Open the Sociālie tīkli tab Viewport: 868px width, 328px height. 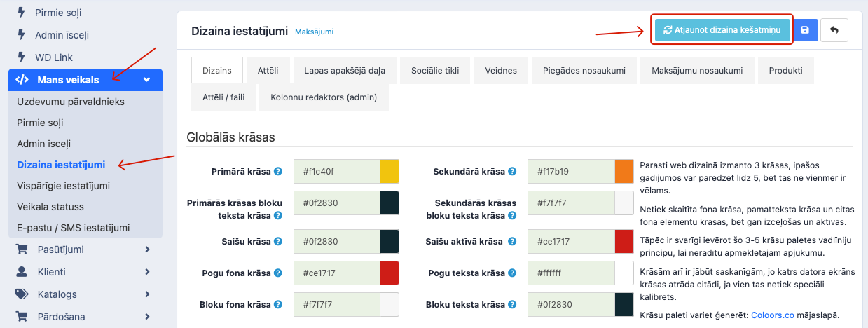[435, 71]
